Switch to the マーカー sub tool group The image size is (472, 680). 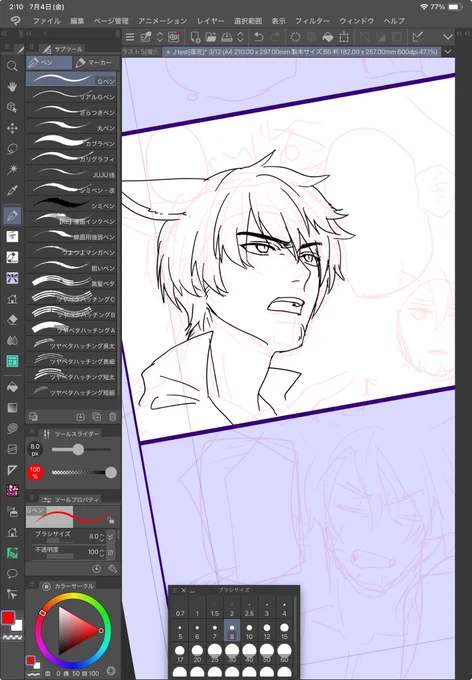pyautogui.click(x=95, y=63)
